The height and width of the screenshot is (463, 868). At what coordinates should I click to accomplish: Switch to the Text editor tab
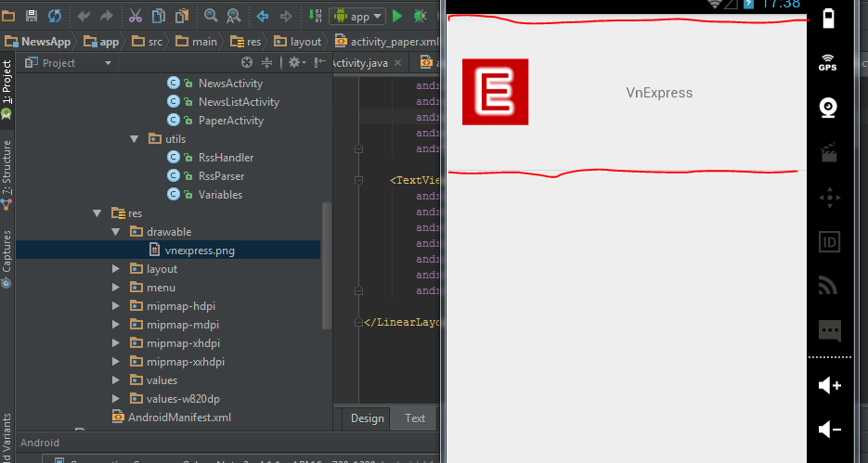tap(415, 418)
